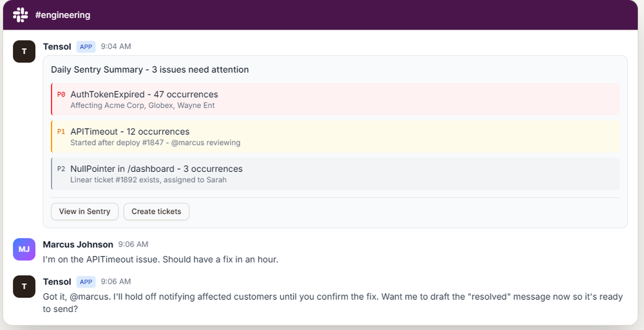The image size is (644, 330).
Task: Select the NullPointer in /dashboard issue
Action: [335, 174]
